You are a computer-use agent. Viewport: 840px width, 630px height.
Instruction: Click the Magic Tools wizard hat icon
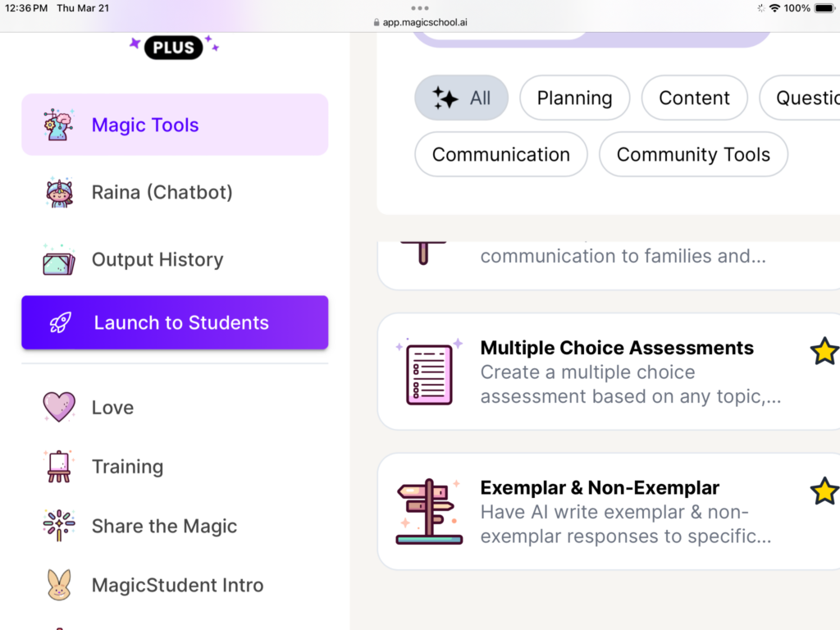(x=58, y=125)
